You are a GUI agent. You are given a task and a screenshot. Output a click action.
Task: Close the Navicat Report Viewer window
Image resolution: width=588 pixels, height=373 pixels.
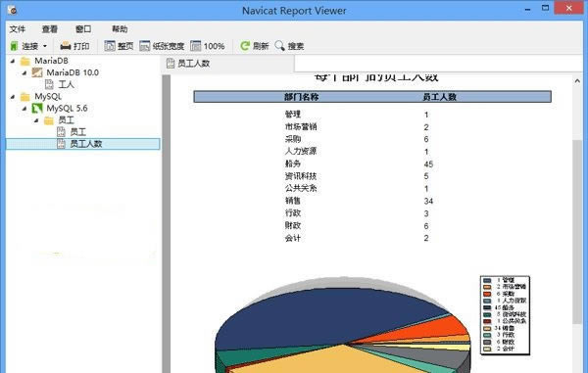(568, 8)
